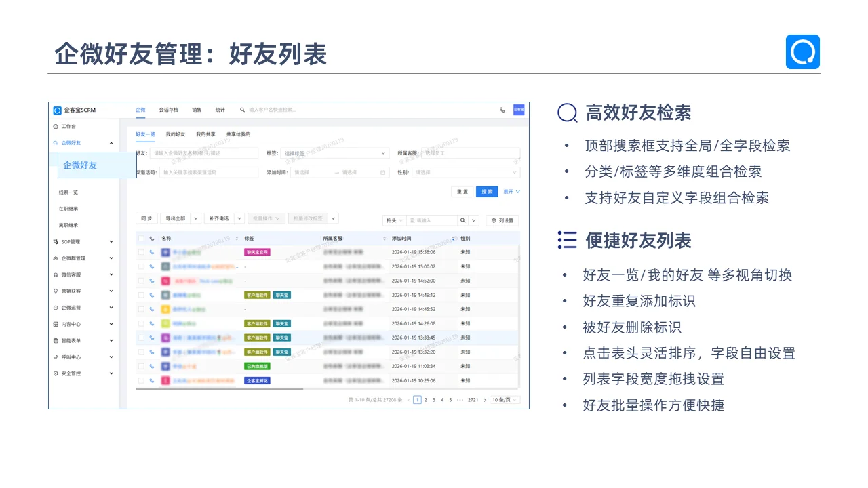Image resolution: width=868 pixels, height=488 pixels.
Task: Sort by 添加时间 column sort arrows
Action: coord(453,239)
